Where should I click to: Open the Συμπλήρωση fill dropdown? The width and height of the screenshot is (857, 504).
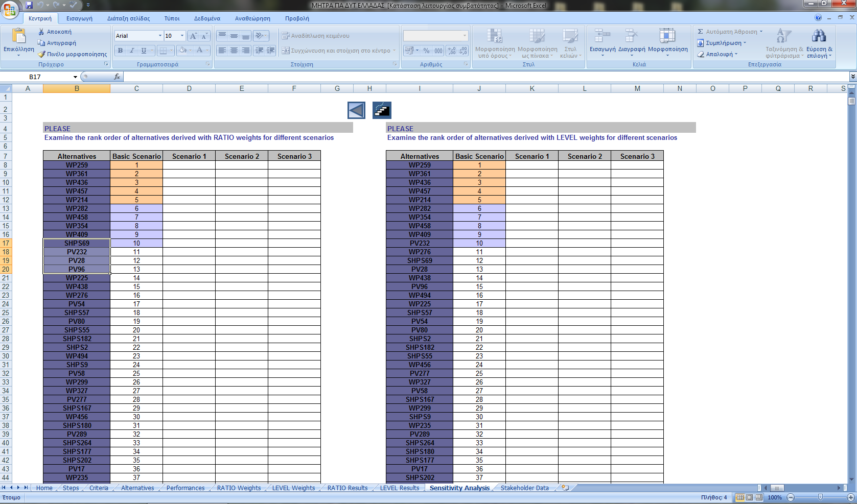[722, 43]
